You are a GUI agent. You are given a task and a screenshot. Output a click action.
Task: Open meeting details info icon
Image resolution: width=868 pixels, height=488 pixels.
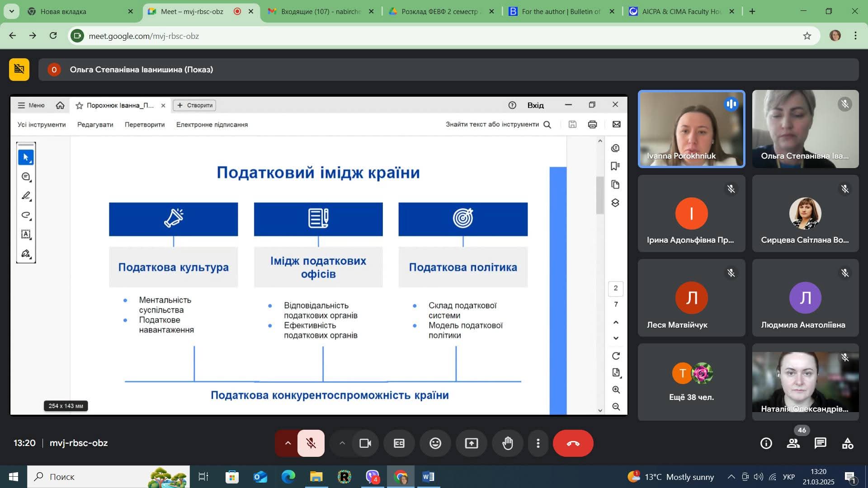coord(766,443)
